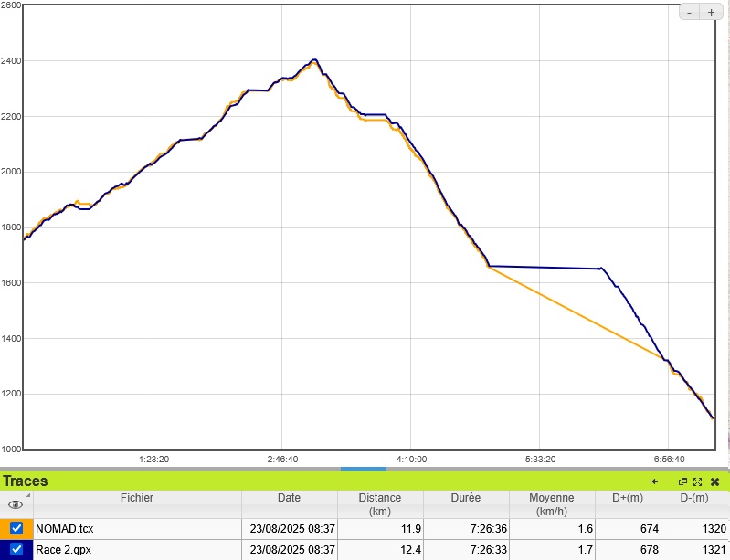Click the D-(m) column header

pyautogui.click(x=694, y=499)
